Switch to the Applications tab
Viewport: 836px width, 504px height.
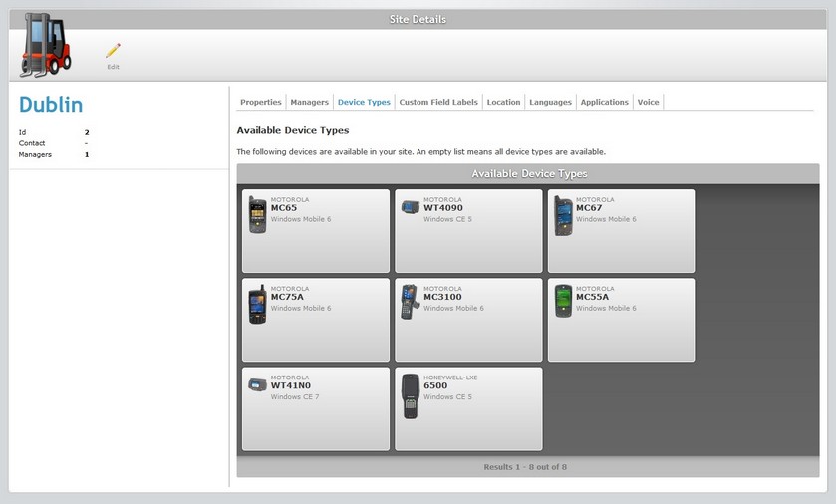click(605, 102)
